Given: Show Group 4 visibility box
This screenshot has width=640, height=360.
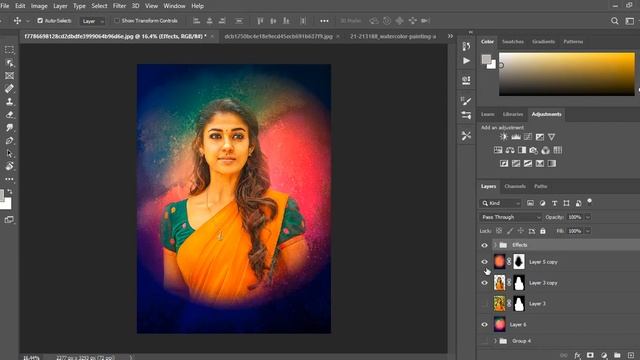Looking at the screenshot, I should 484,341.
